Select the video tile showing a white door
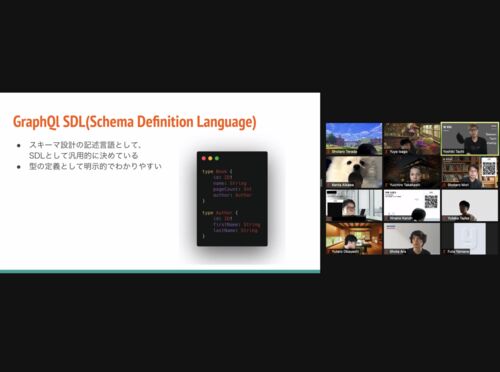The image size is (500, 372). point(470,239)
